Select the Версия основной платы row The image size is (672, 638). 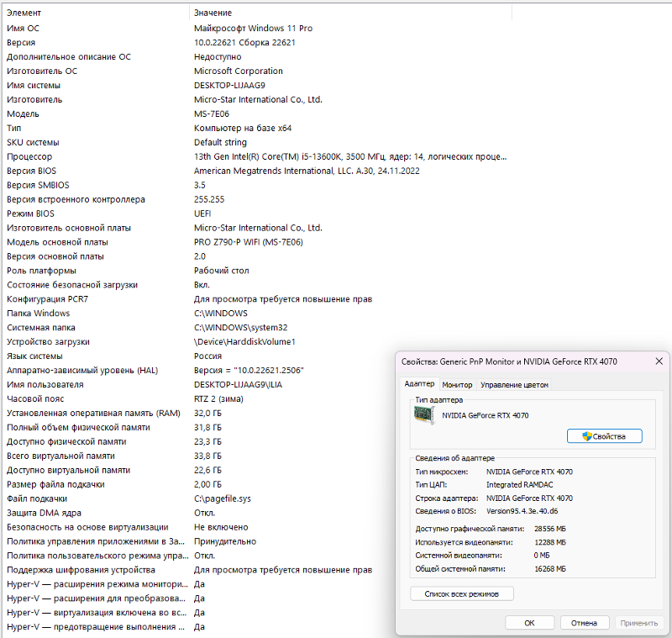(257, 256)
